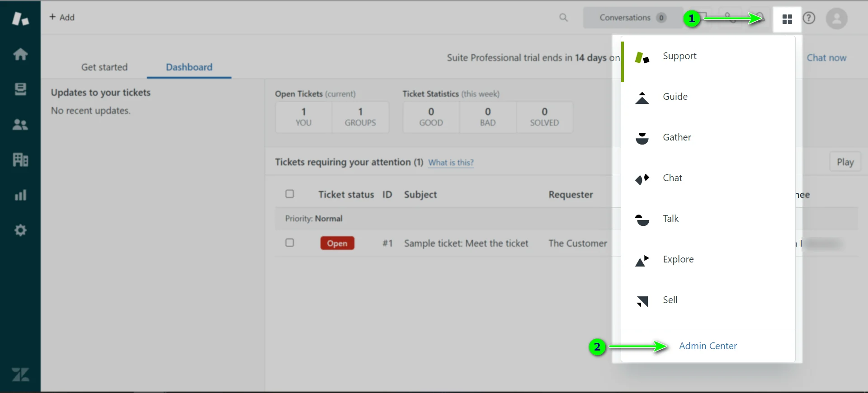Open the Admin Center link
This screenshot has height=393, width=868.
(708, 346)
